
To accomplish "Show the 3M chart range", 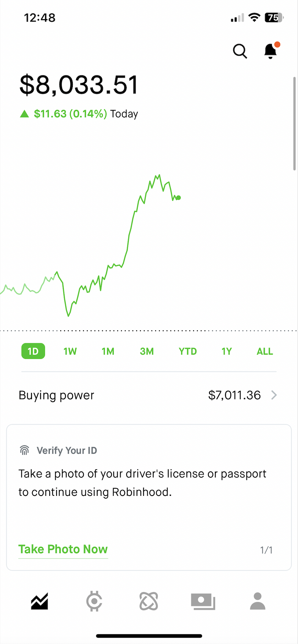I will 147,351.
